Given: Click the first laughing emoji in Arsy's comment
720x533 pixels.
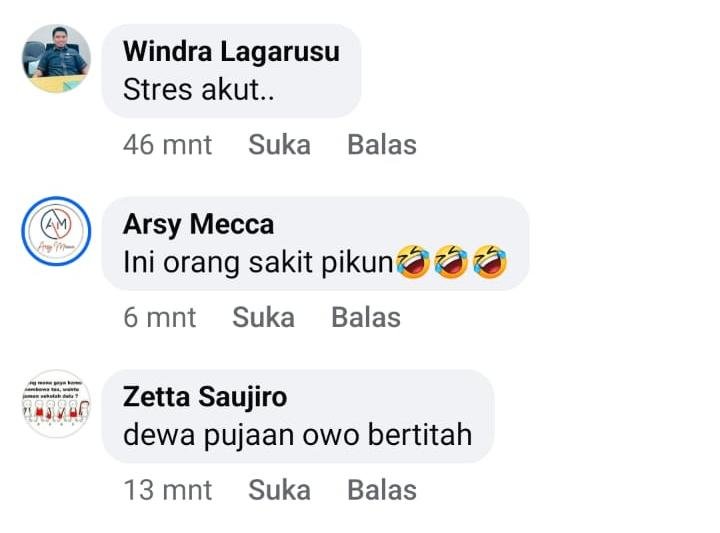Looking at the screenshot, I should click(413, 262).
